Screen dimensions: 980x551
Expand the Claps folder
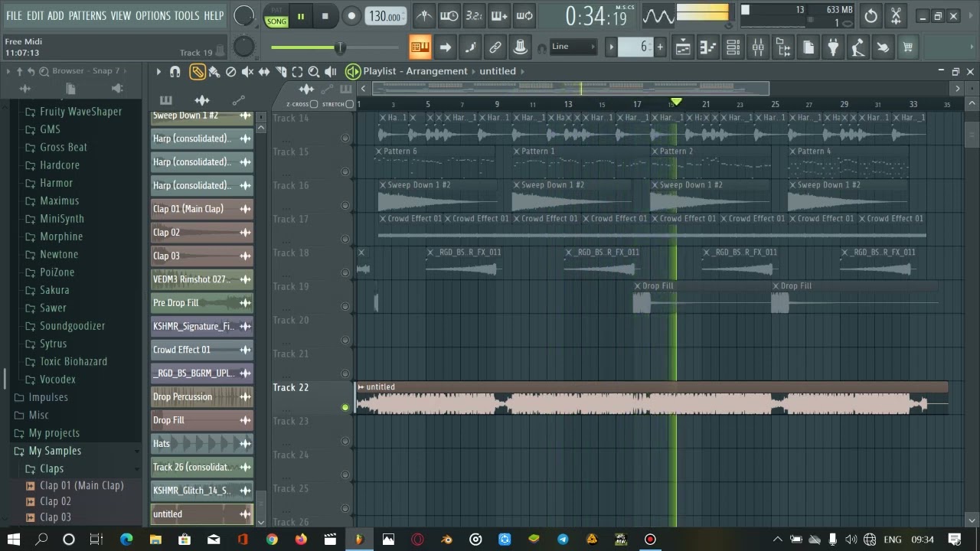tap(51, 468)
